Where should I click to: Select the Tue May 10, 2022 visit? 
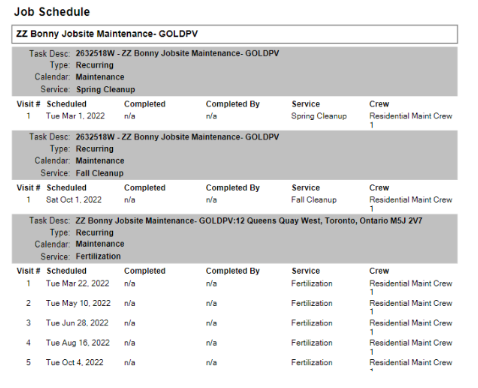point(78,303)
